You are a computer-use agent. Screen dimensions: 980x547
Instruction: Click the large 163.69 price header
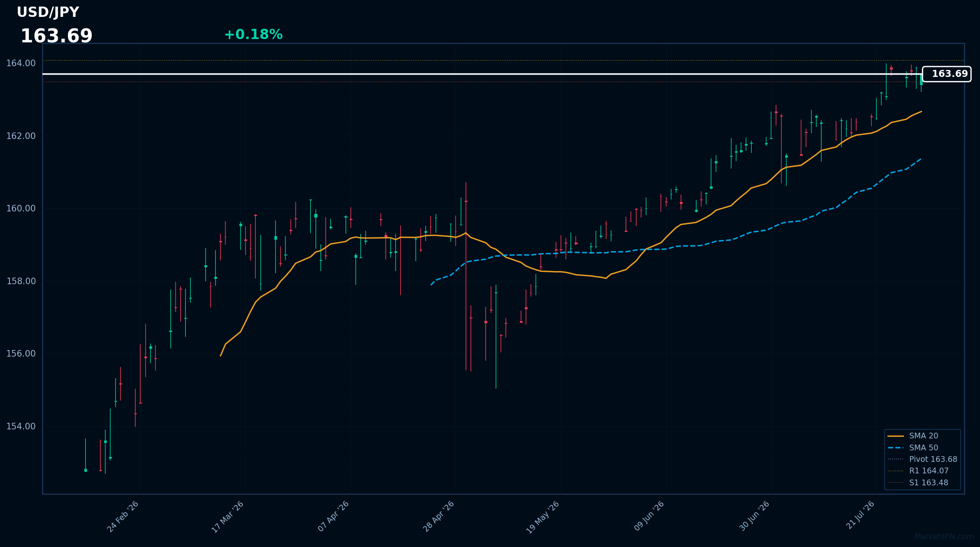(x=56, y=36)
